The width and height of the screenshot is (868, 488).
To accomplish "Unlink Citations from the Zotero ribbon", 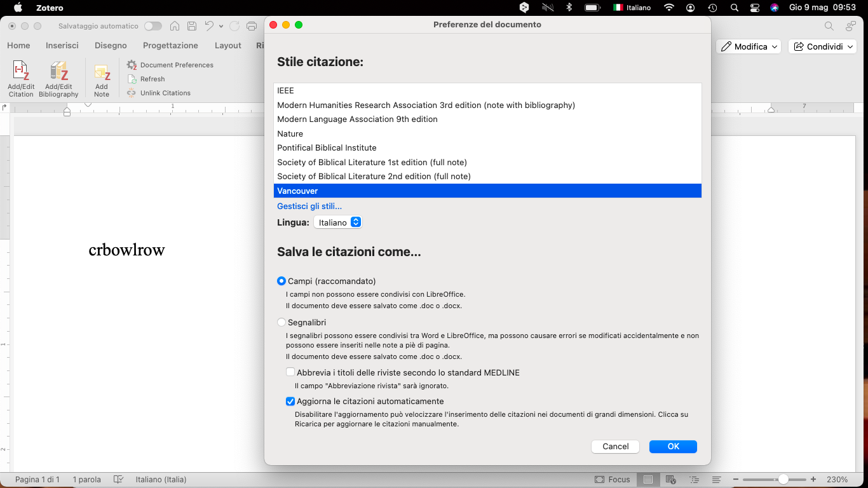I will [159, 93].
